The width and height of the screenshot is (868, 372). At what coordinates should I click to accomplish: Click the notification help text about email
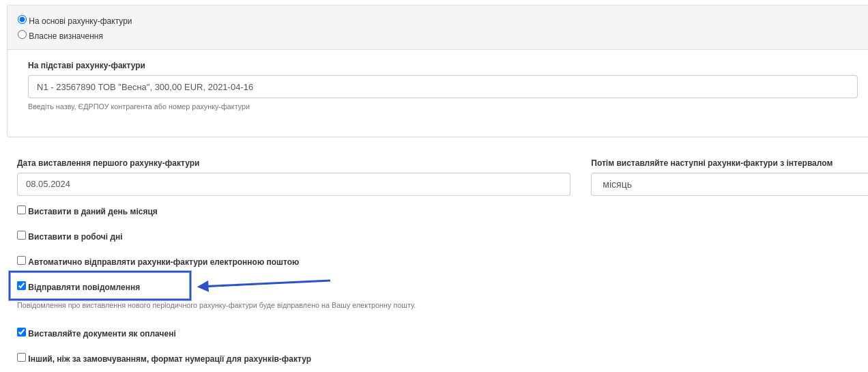pyautogui.click(x=216, y=305)
